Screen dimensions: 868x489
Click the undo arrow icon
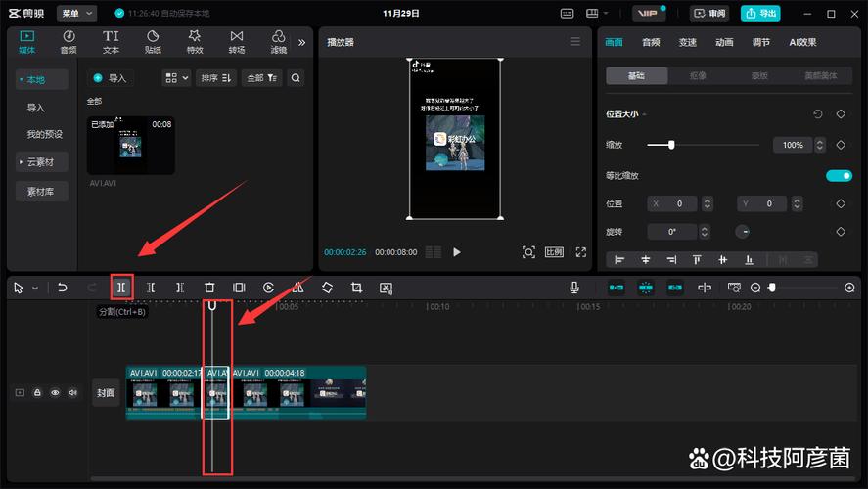pos(63,288)
